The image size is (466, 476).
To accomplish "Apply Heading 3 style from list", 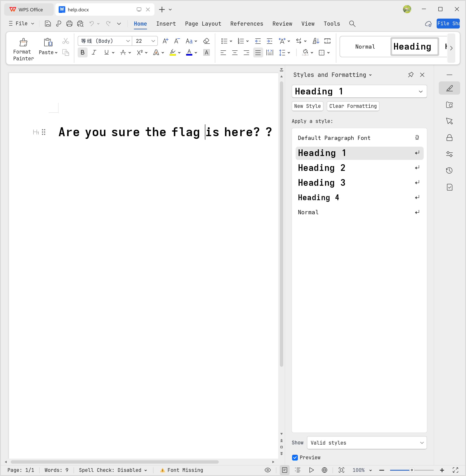I will (321, 183).
